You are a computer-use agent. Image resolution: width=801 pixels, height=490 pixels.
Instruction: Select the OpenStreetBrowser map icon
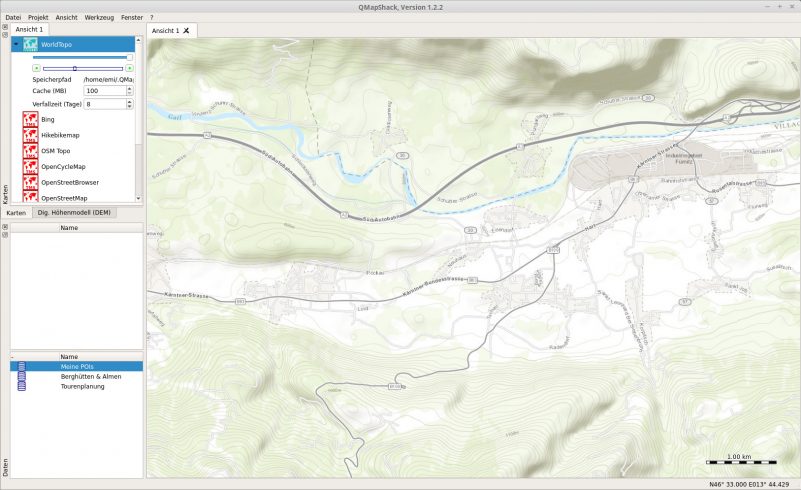tap(30, 183)
